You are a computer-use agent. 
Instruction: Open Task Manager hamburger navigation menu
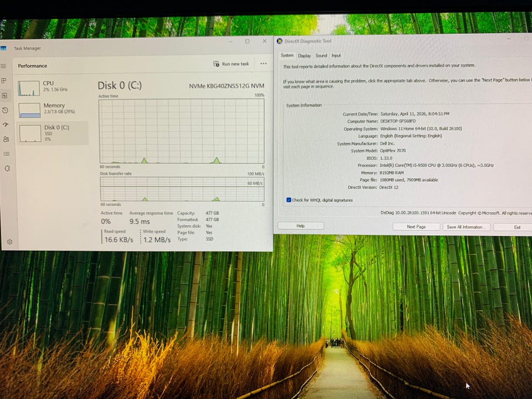click(4, 66)
